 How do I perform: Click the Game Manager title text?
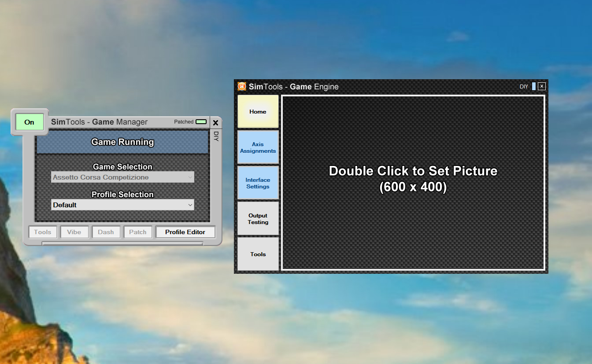tap(100, 122)
